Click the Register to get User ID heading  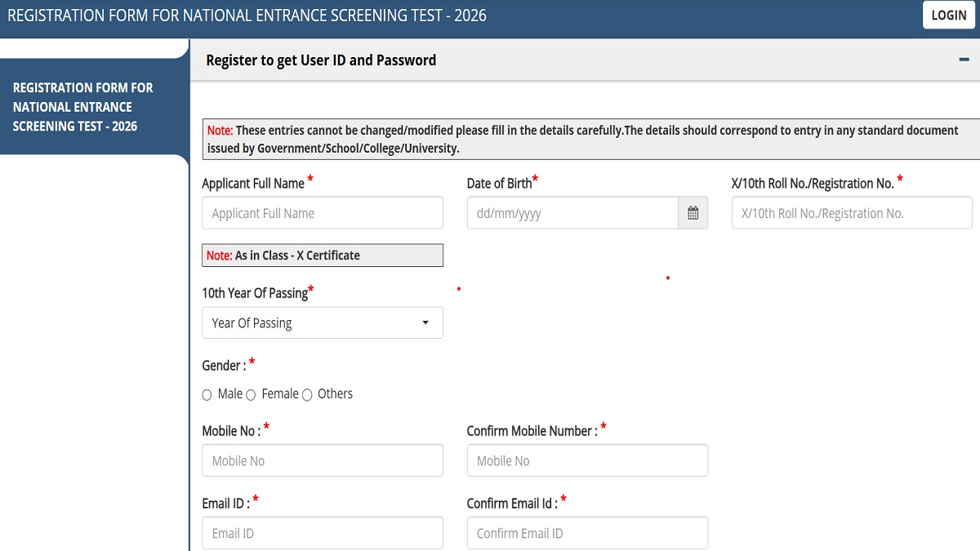321,60
